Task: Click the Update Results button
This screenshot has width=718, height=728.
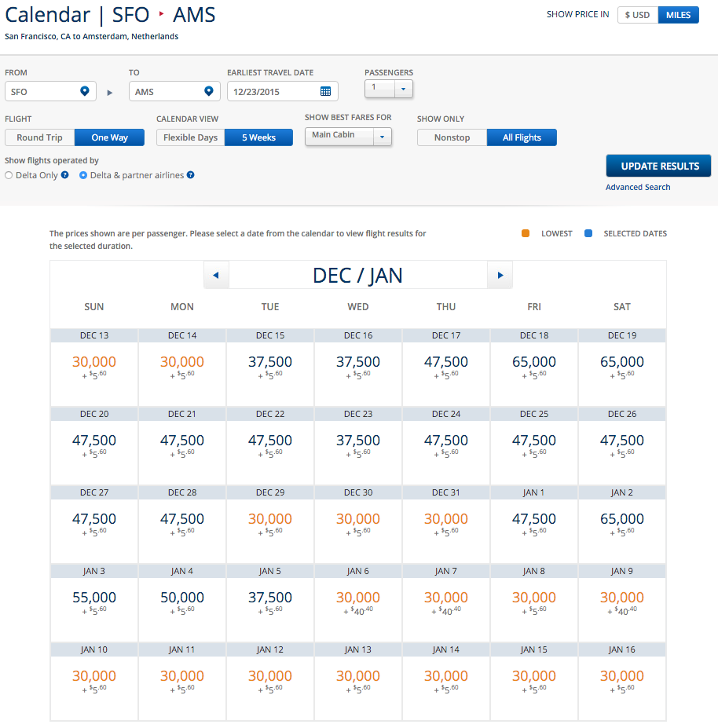Action: (658, 166)
